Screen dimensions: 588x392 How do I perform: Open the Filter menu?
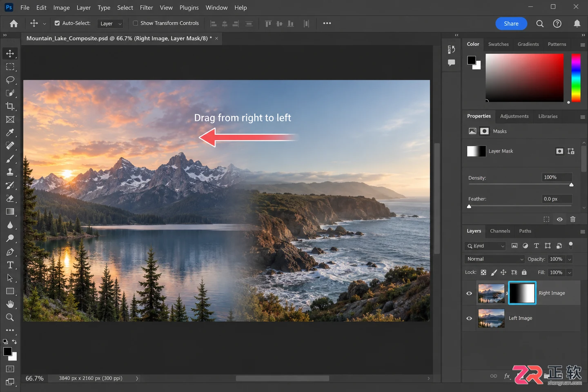click(x=146, y=7)
